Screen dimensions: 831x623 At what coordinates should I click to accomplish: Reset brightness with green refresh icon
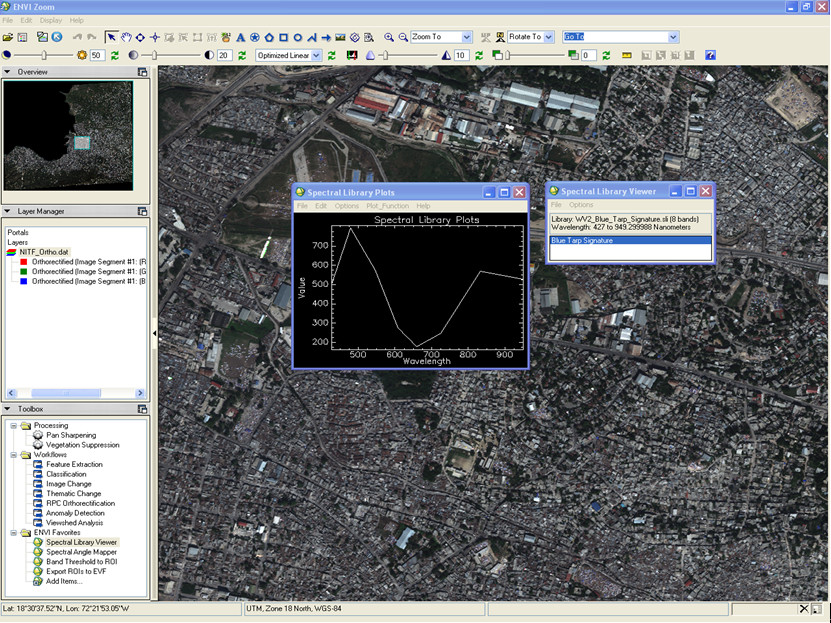point(113,55)
